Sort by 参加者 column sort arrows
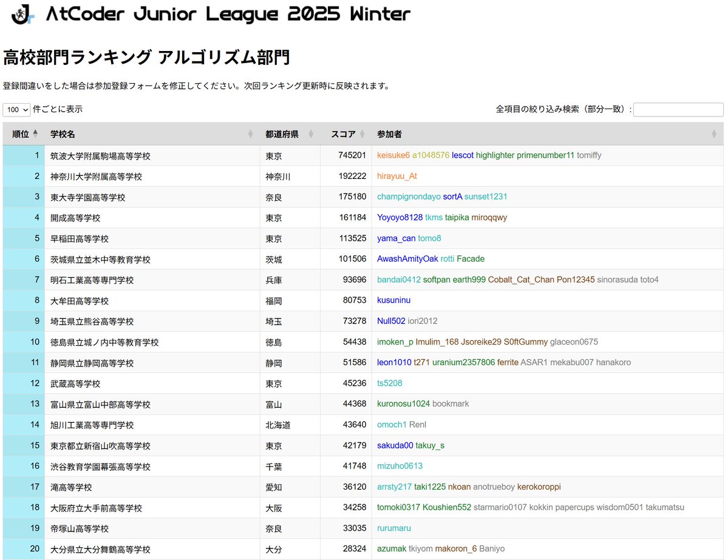Screen dimensions: 728x560 (x=713, y=134)
